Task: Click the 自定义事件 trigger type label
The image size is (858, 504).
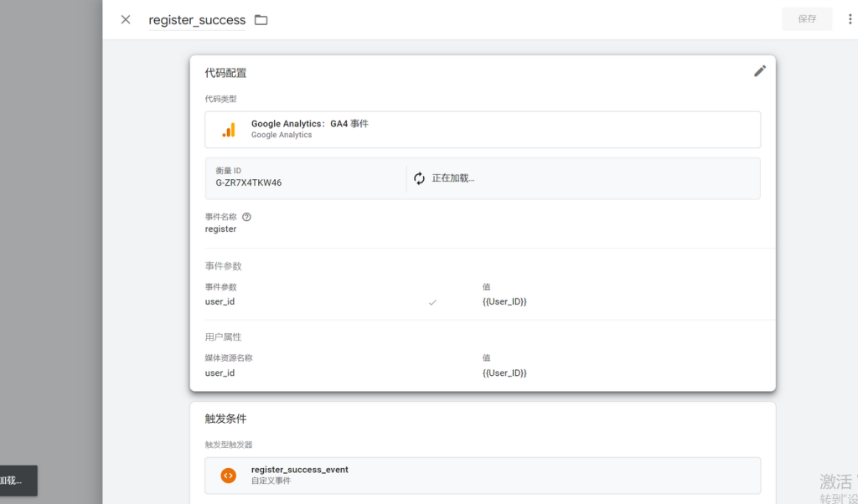Action: [x=271, y=481]
